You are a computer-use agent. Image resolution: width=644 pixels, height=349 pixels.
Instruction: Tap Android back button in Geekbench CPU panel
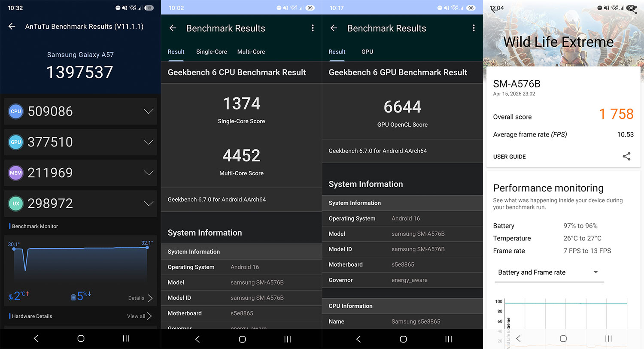[x=197, y=339]
